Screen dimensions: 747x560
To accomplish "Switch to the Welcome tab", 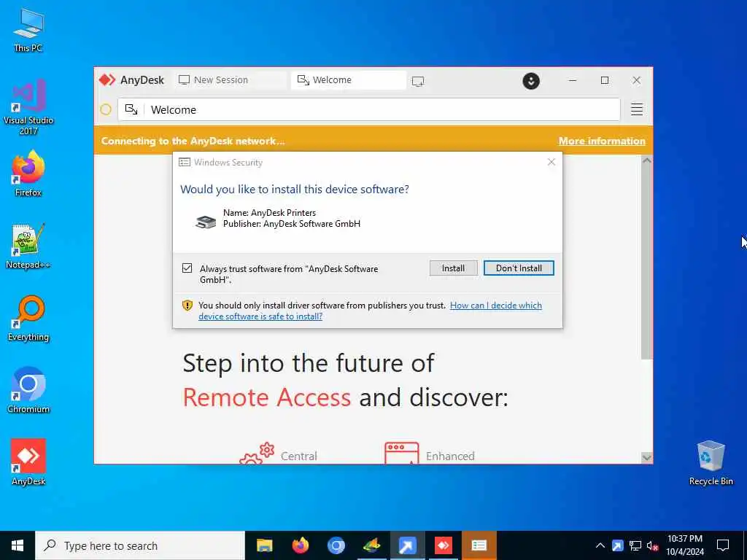I will pyautogui.click(x=349, y=80).
